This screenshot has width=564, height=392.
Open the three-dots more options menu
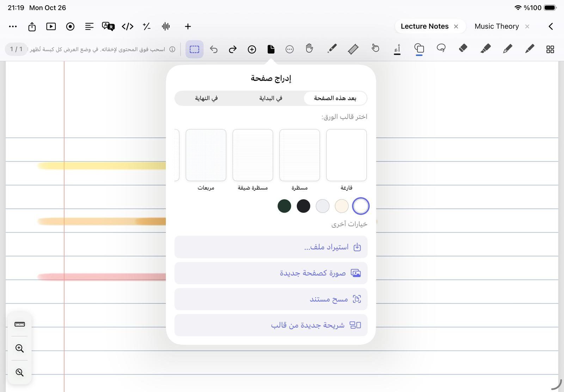(13, 26)
